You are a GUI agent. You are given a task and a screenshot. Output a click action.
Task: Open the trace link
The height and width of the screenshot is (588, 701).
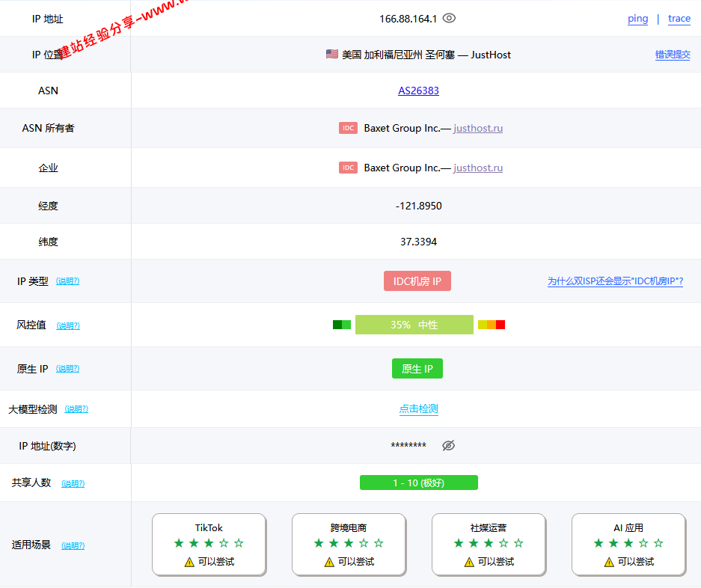coord(679,19)
